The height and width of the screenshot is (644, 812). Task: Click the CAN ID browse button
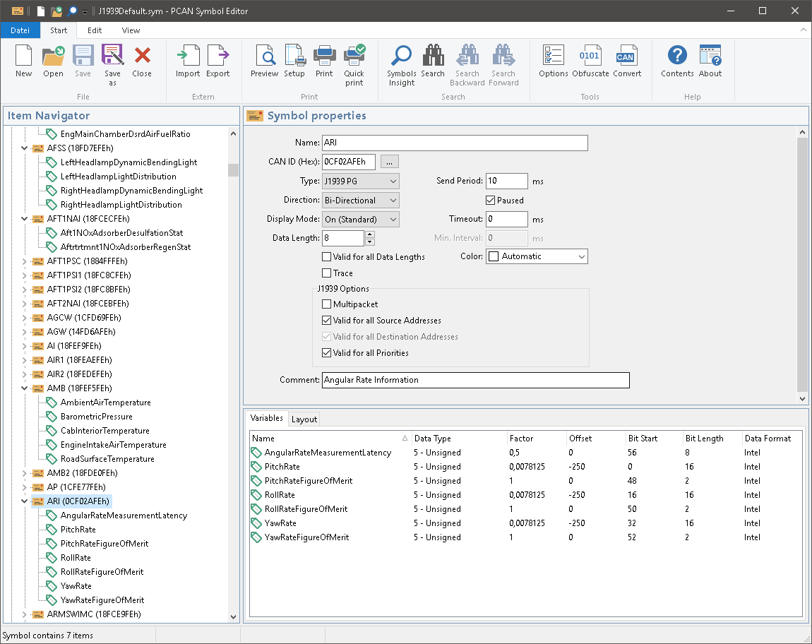point(388,162)
